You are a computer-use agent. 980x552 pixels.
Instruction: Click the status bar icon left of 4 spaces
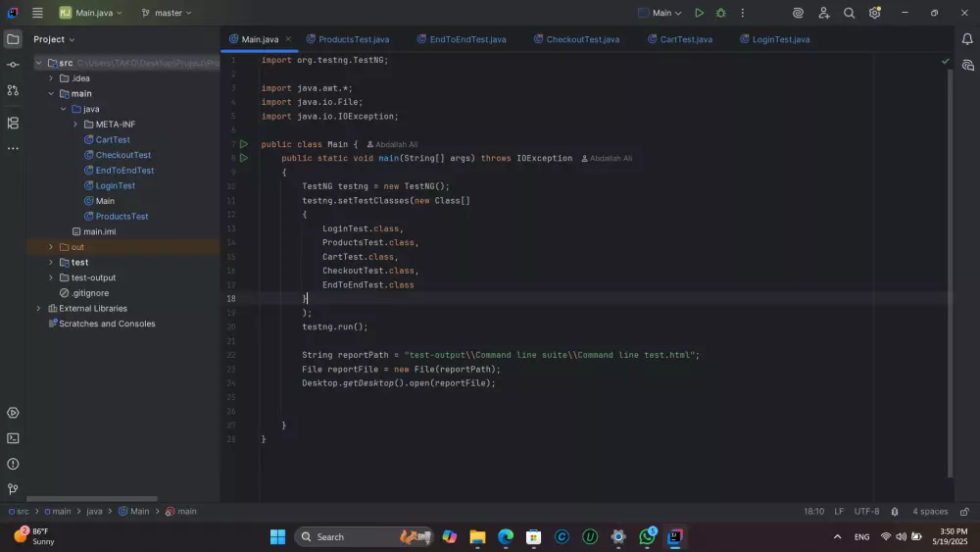coord(895,512)
